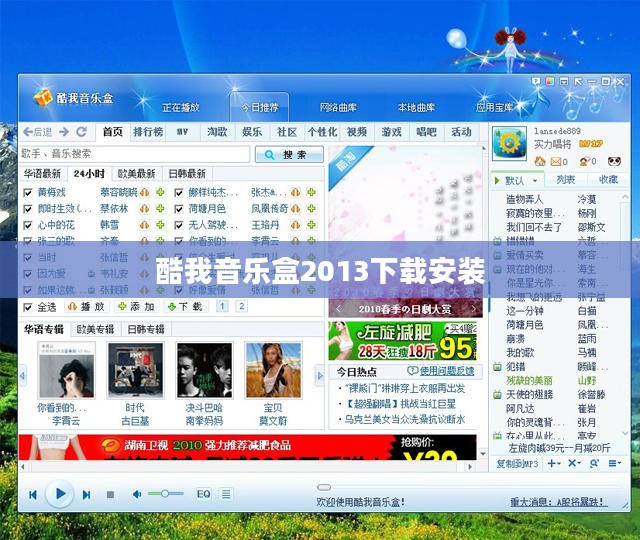
Task: Toggle checkbox for 荷塘月色 song
Action: (x=178, y=209)
